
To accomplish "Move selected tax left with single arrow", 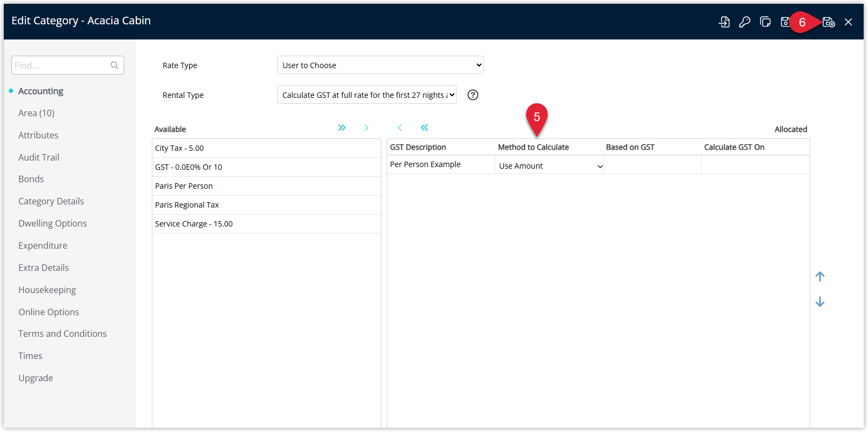I will pyautogui.click(x=400, y=128).
